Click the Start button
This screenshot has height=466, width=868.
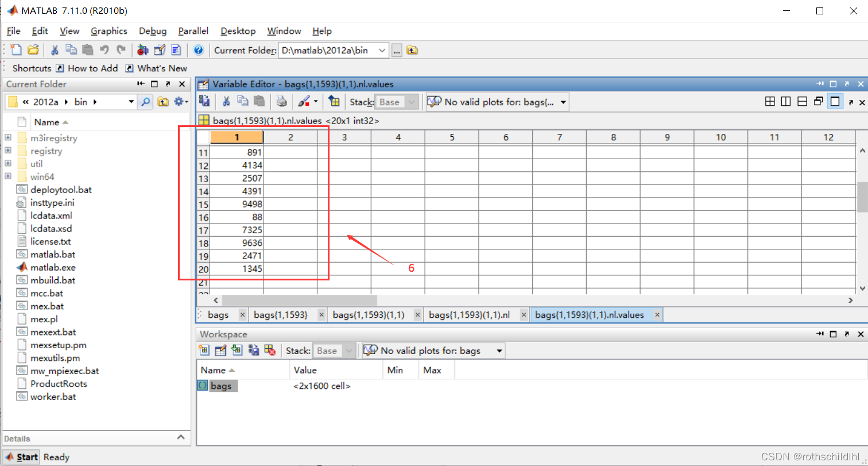click(x=21, y=457)
